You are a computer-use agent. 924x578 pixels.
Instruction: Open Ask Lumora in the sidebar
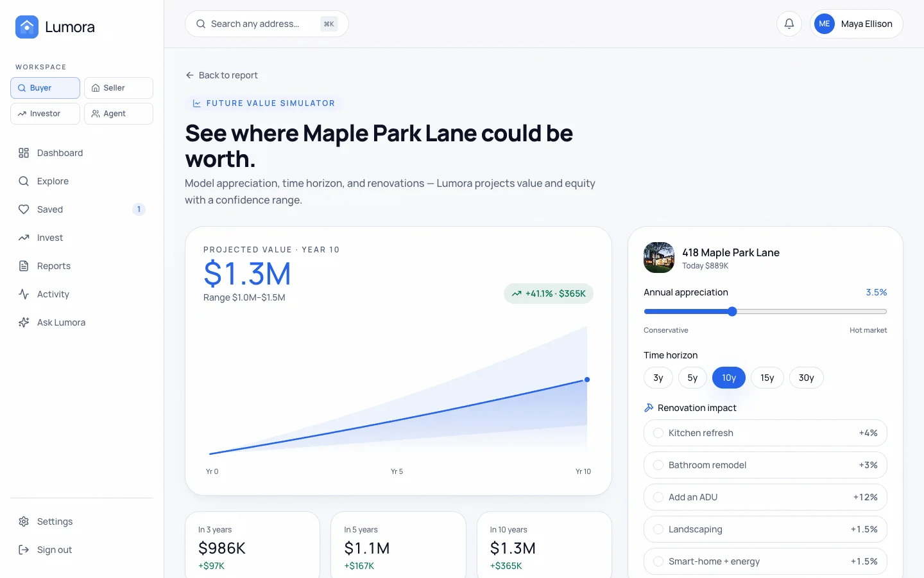pos(81,322)
